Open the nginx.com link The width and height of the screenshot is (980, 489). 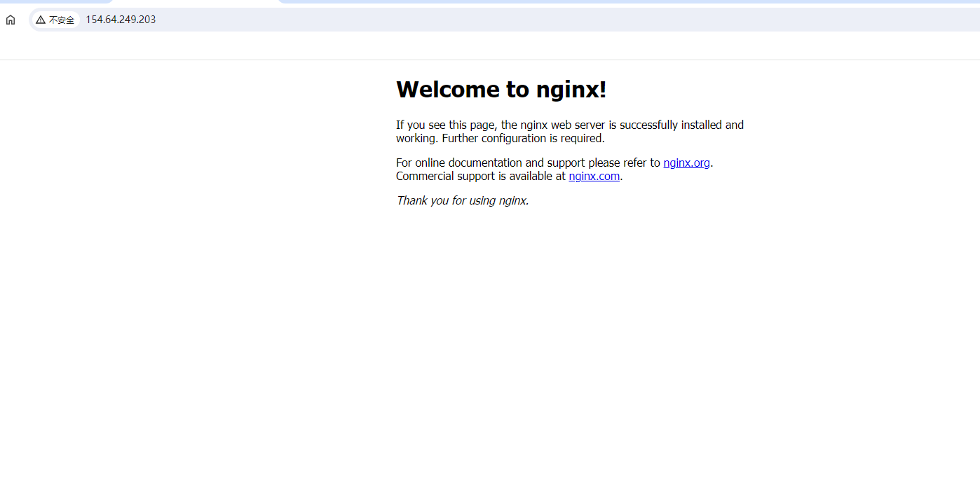(594, 176)
